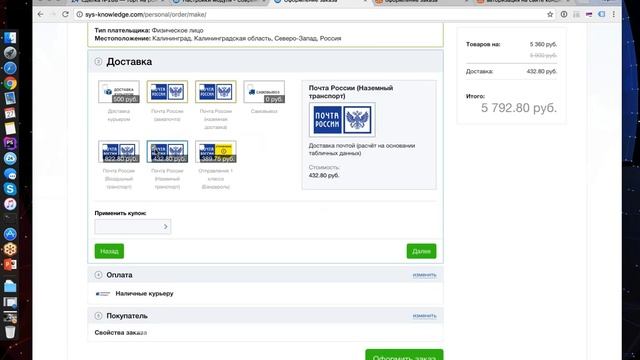Open the Notes app in the dock

coord(10,128)
